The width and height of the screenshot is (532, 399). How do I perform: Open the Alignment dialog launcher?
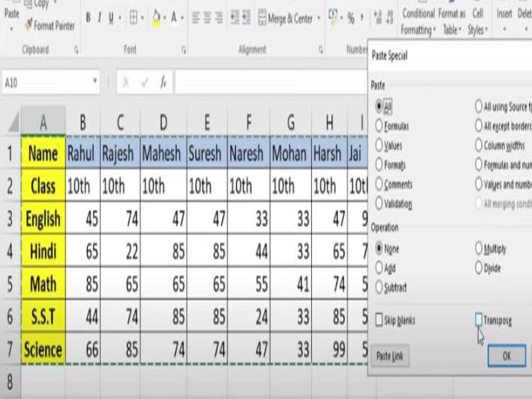pos(321,51)
